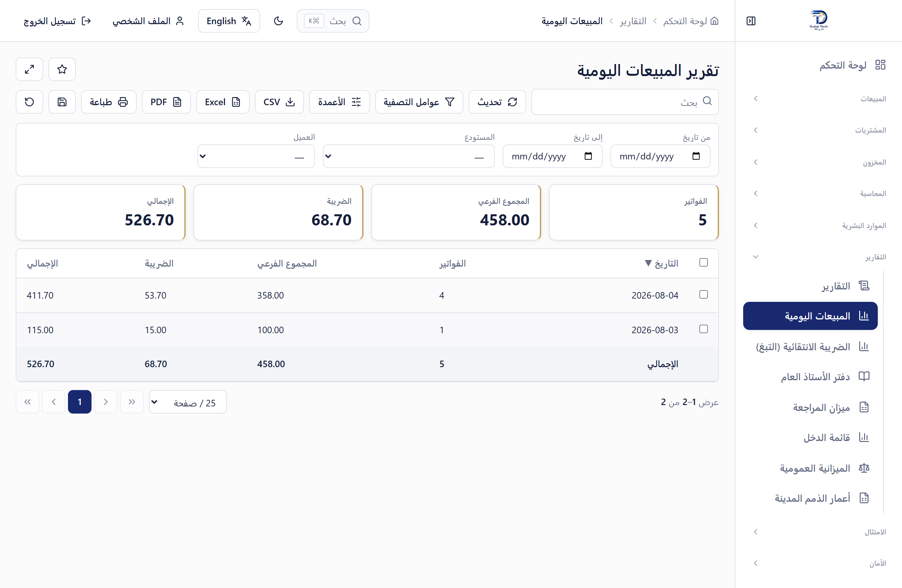The width and height of the screenshot is (902, 588).
Task: Open أعمار الذمم المدينة aging report
Action: (x=810, y=498)
